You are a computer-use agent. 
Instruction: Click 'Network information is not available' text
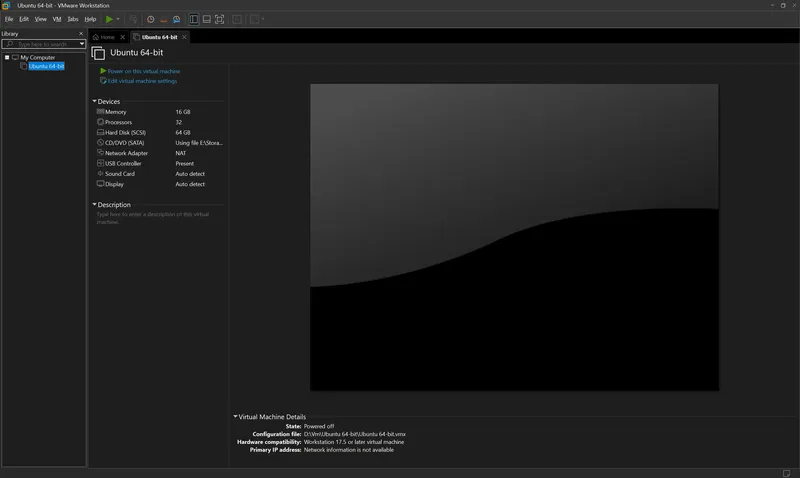tap(348, 450)
